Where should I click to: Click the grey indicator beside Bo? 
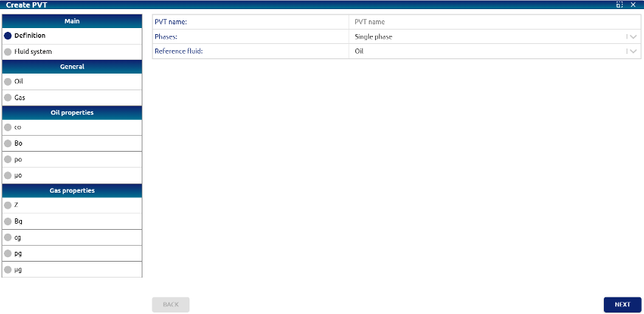pyautogui.click(x=8, y=143)
